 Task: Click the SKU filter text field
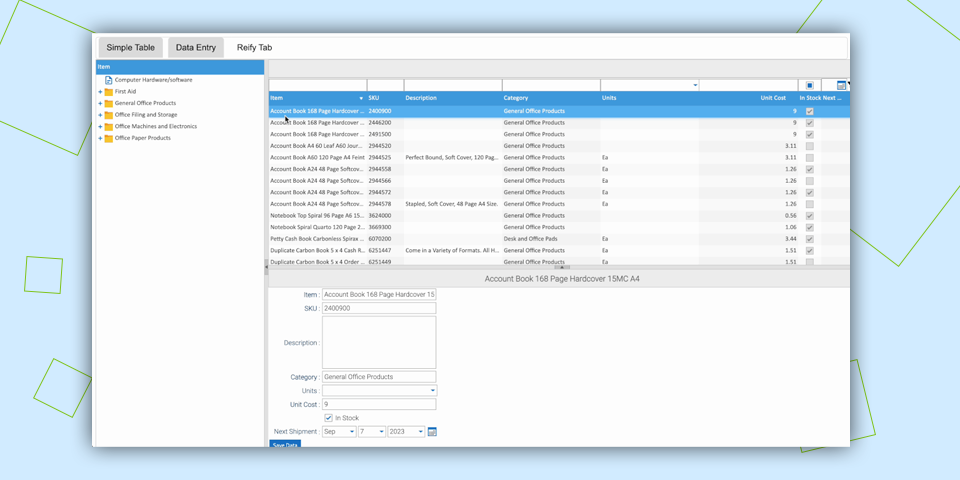coord(385,85)
